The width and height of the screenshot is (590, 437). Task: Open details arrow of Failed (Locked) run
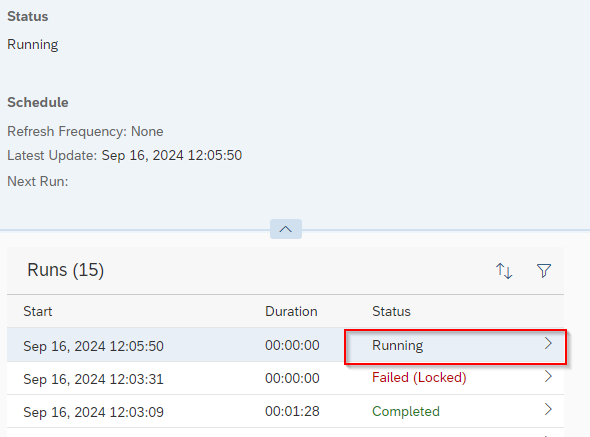(x=548, y=376)
